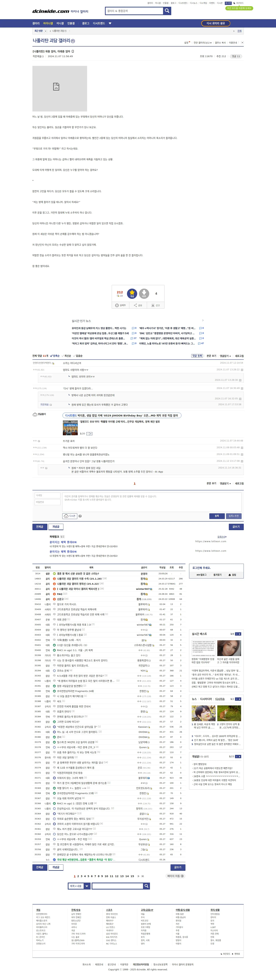This screenshot has height=980, width=276.
Task: Jump to the last page with the end arrow
Action: (143, 876)
